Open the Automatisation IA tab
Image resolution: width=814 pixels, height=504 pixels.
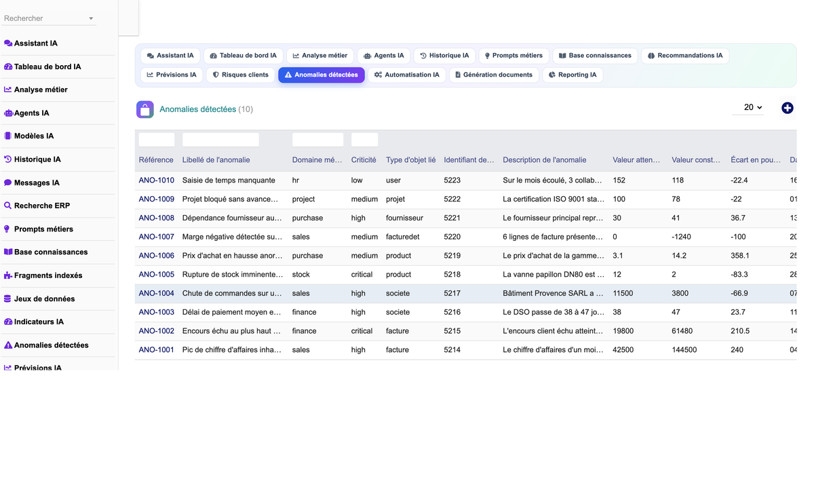(407, 75)
